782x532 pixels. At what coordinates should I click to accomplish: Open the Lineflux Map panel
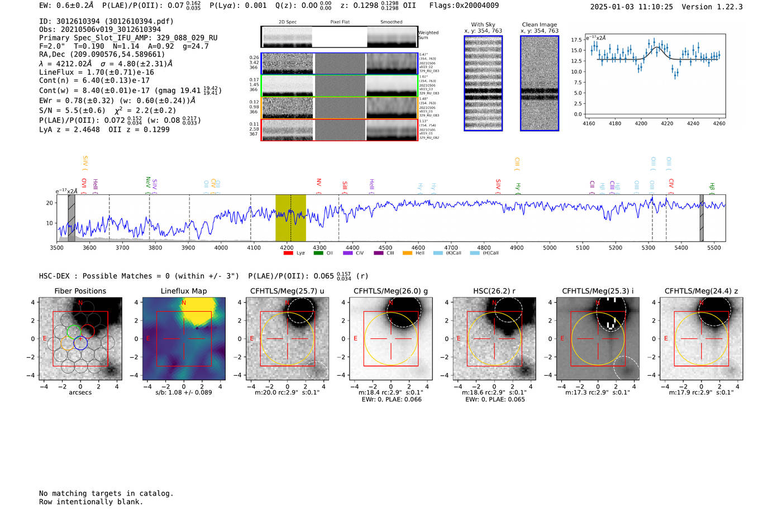point(184,339)
